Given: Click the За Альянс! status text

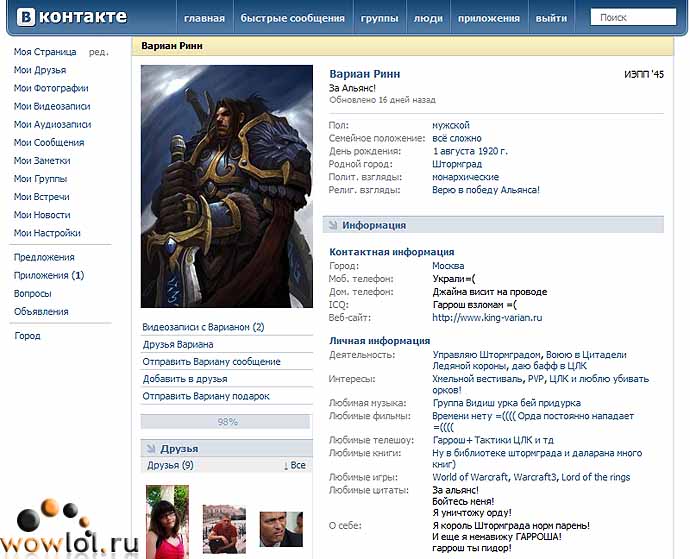Looking at the screenshot, I should tap(352, 88).
